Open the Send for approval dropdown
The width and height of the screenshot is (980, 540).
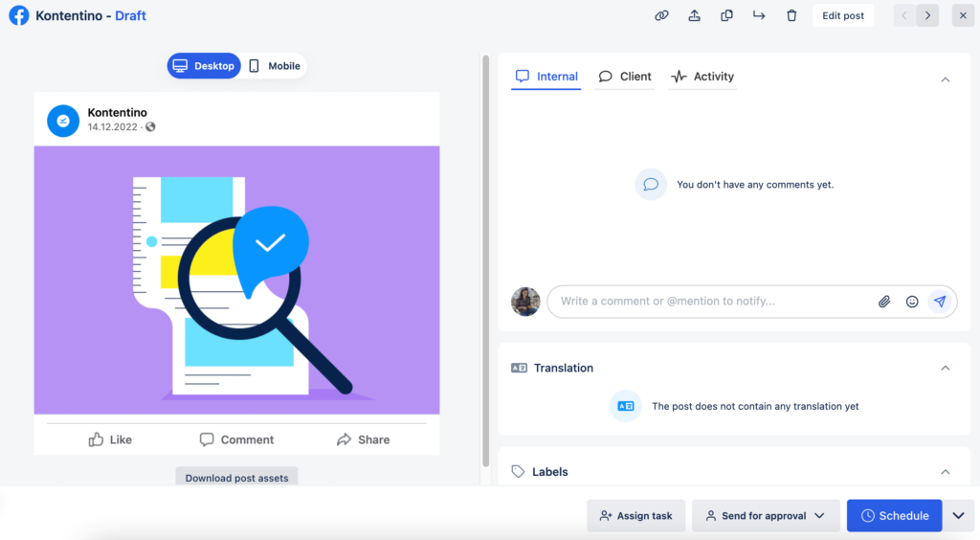click(766, 516)
